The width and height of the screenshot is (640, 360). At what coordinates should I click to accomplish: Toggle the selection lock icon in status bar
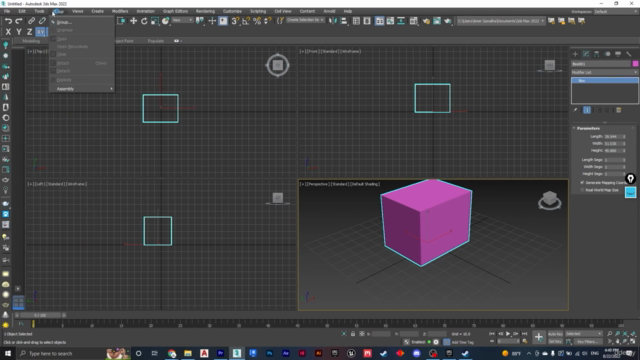click(x=353, y=334)
